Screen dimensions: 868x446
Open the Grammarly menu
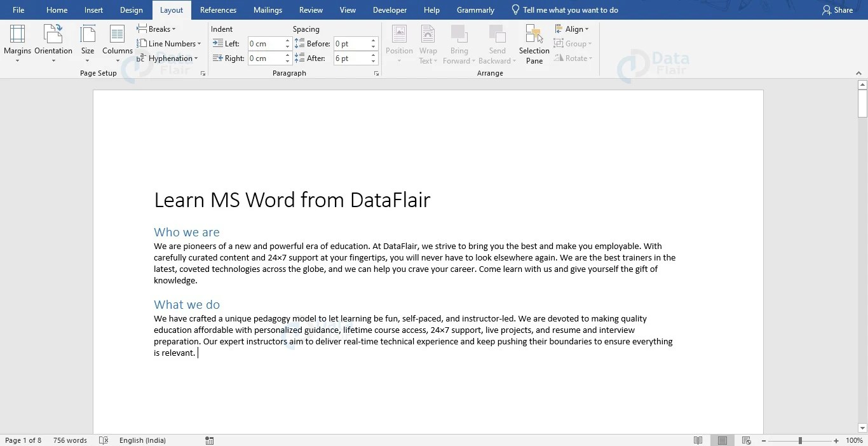(x=475, y=10)
